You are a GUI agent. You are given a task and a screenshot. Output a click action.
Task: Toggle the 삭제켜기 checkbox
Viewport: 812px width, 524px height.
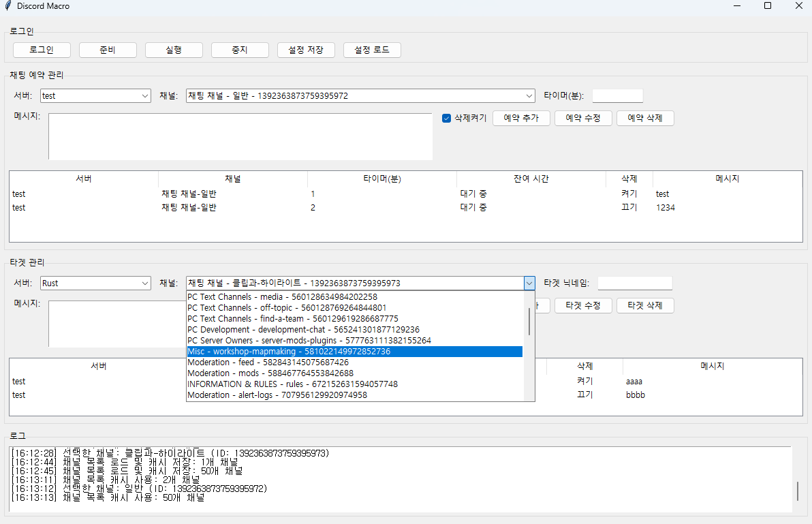tap(446, 118)
